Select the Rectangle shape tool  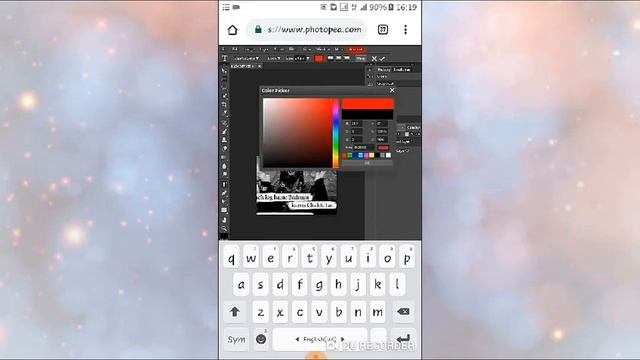coord(224,210)
